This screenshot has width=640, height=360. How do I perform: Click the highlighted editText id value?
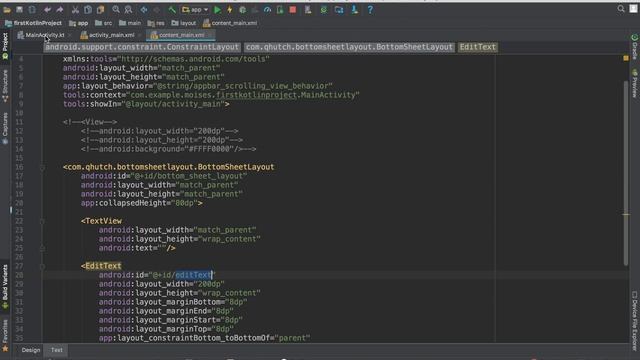click(194, 275)
